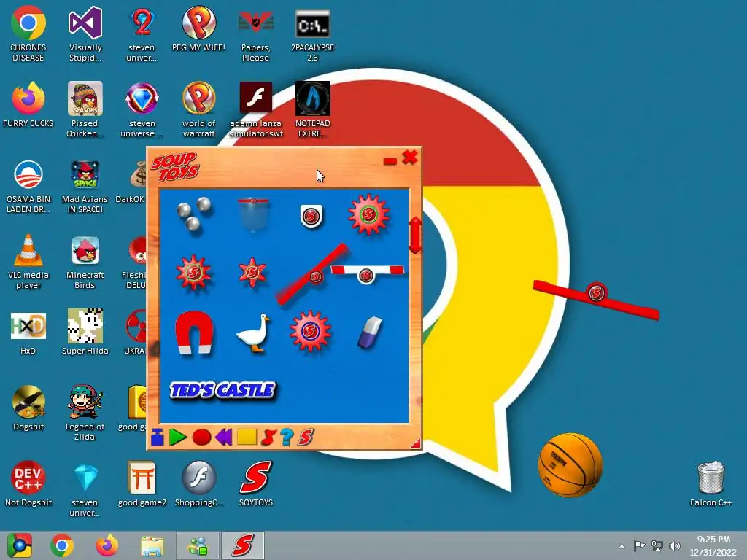Choose the silver pin badge toy
Screen dimensions: 747x560
point(311,216)
